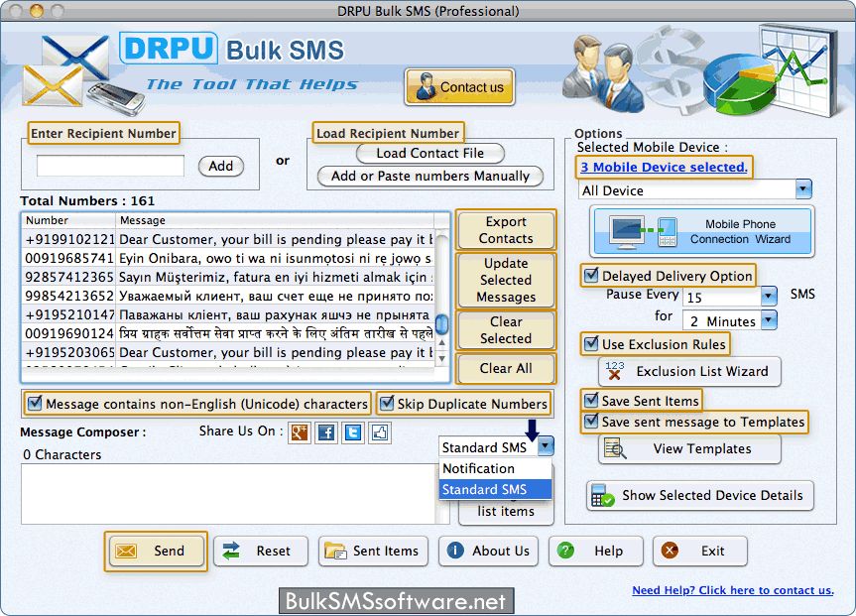The width and height of the screenshot is (856, 616).
Task: Click the Add button
Action: coord(220,166)
